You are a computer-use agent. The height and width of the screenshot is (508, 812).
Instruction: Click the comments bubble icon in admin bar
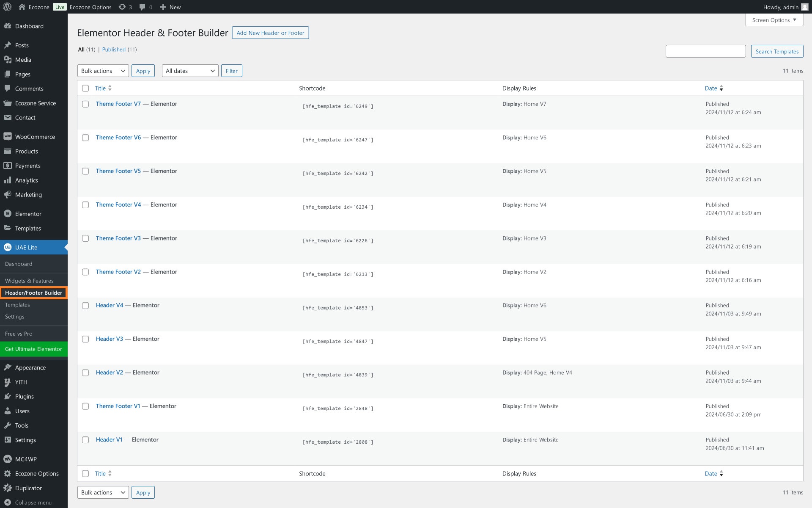(143, 7)
